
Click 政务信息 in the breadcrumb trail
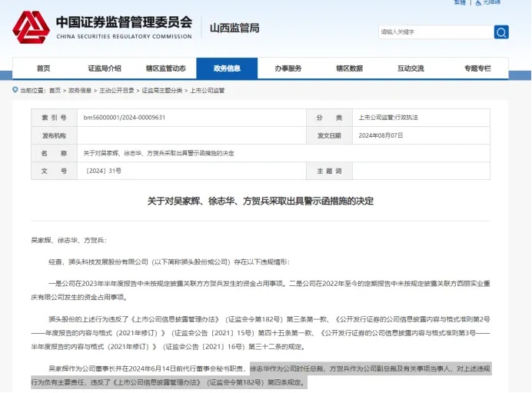[x=80, y=91]
